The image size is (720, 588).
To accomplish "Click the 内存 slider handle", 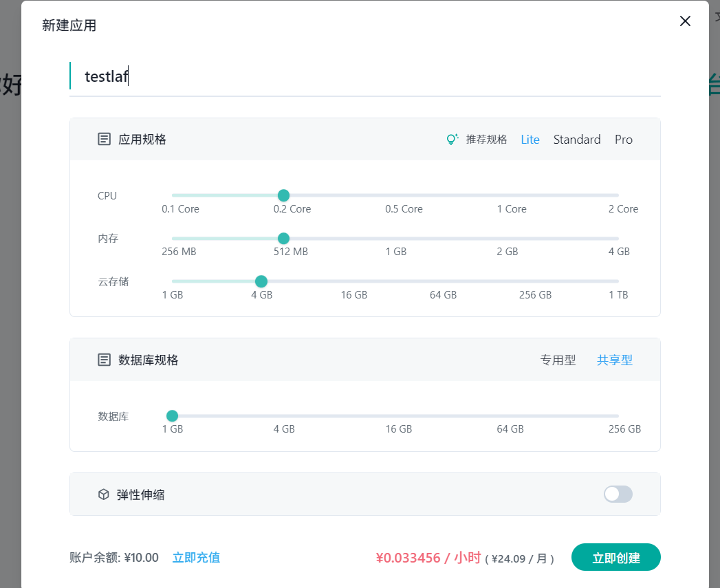I will pos(284,239).
